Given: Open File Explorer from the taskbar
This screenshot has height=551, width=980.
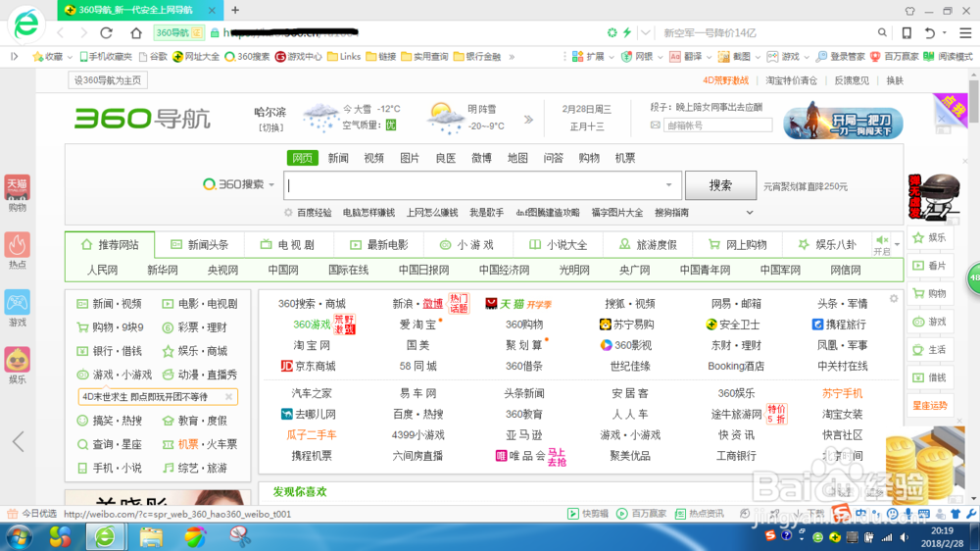Looking at the screenshot, I should click(151, 537).
